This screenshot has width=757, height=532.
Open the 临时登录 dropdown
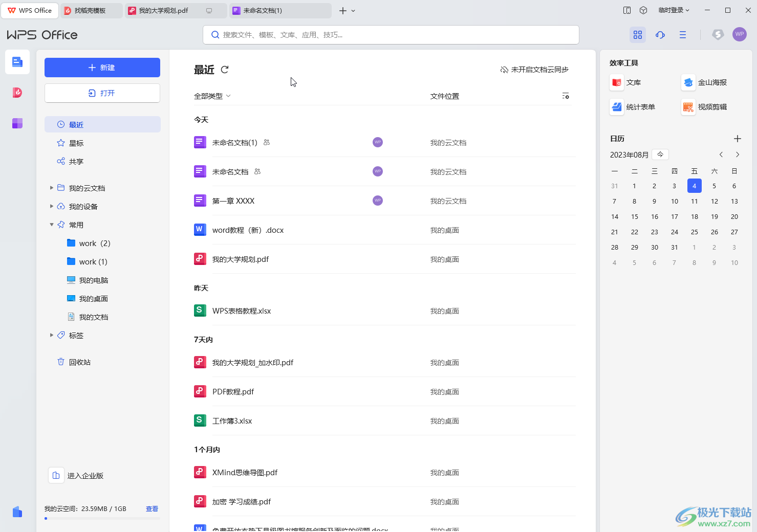click(x=674, y=10)
